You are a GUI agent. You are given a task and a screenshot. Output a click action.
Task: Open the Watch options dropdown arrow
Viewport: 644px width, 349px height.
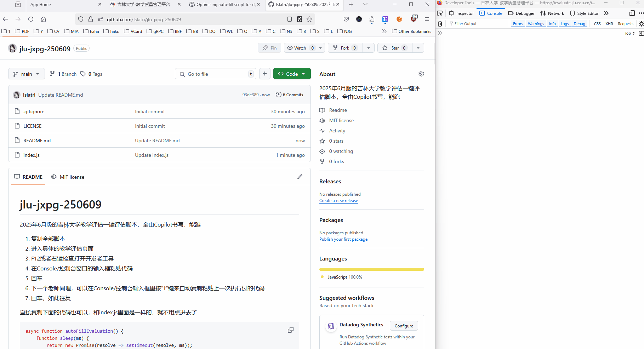[320, 48]
